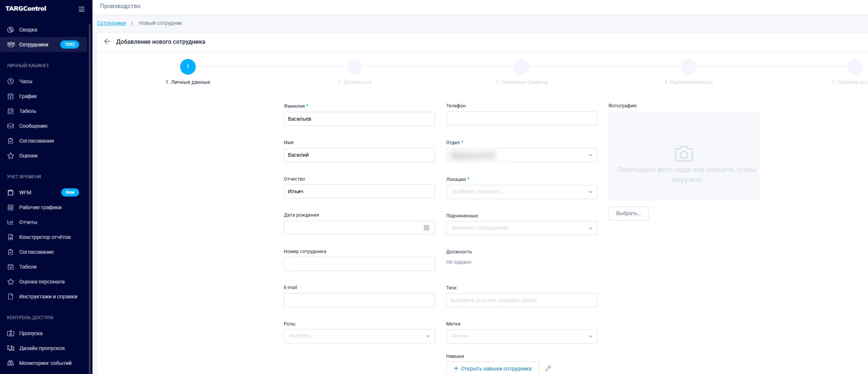The image size is (868, 374).
Task: Open Мониторинг событий in sidebar
Action: pos(45,363)
